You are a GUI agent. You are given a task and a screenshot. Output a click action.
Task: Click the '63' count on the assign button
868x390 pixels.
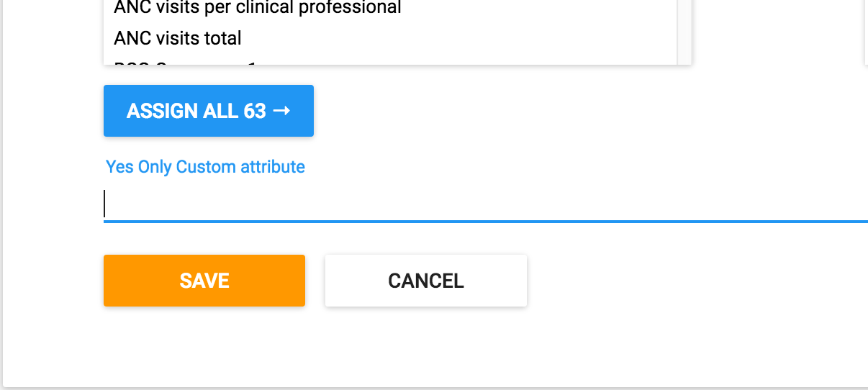255,111
